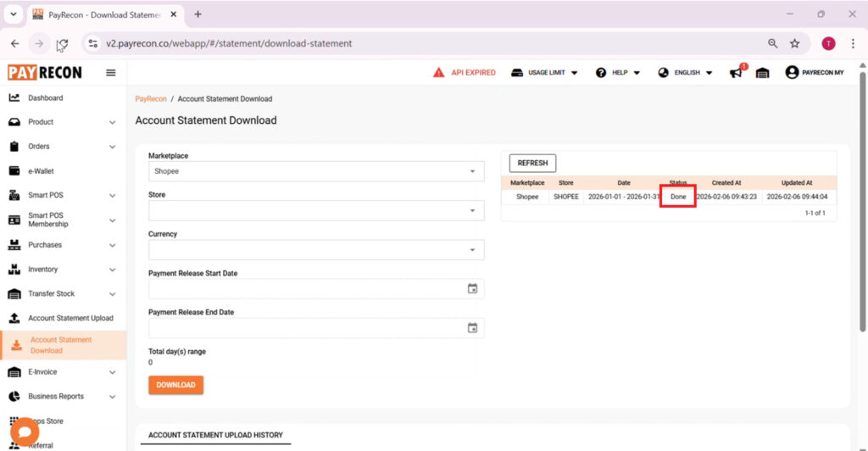Open Account Statement Upload page
Image resolution: width=868 pixels, height=451 pixels.
71,318
